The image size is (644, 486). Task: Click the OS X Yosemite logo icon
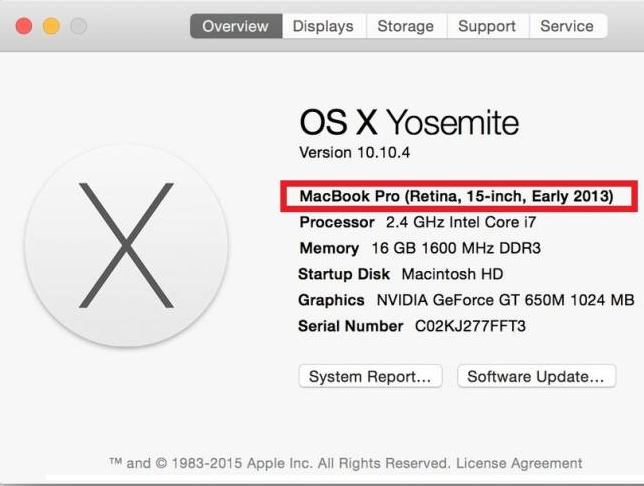click(126, 246)
